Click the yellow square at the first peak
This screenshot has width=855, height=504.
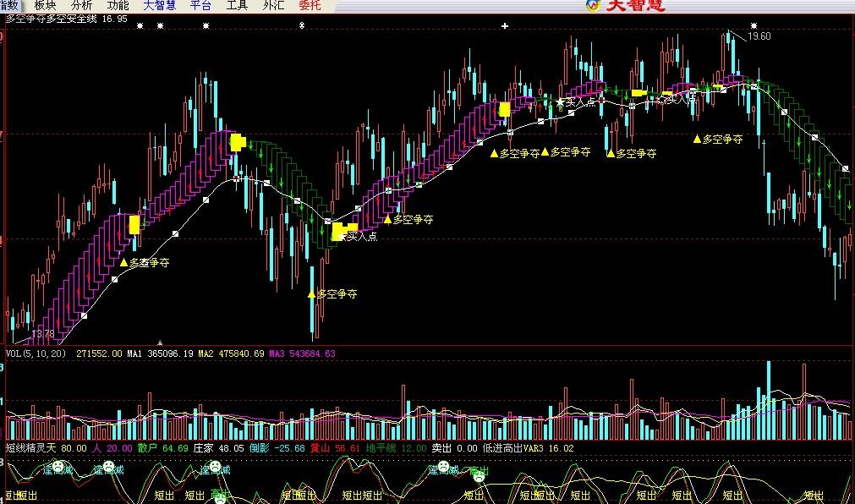pyautogui.click(x=238, y=142)
